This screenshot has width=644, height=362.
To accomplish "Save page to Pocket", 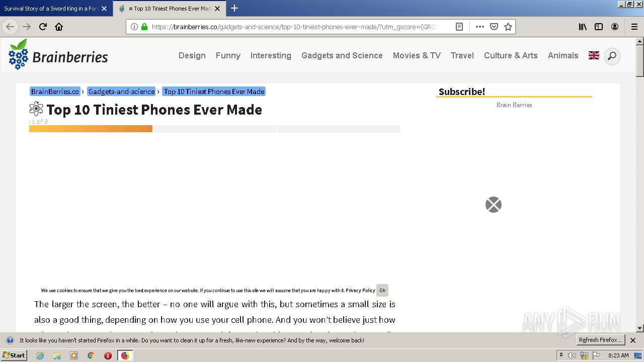I will tap(494, 27).
